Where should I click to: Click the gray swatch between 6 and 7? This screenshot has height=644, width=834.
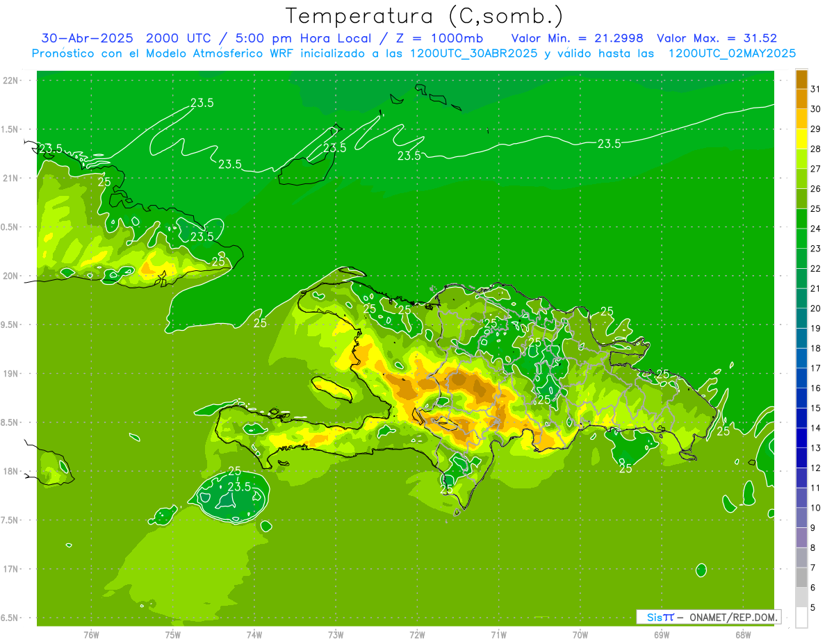(x=801, y=577)
